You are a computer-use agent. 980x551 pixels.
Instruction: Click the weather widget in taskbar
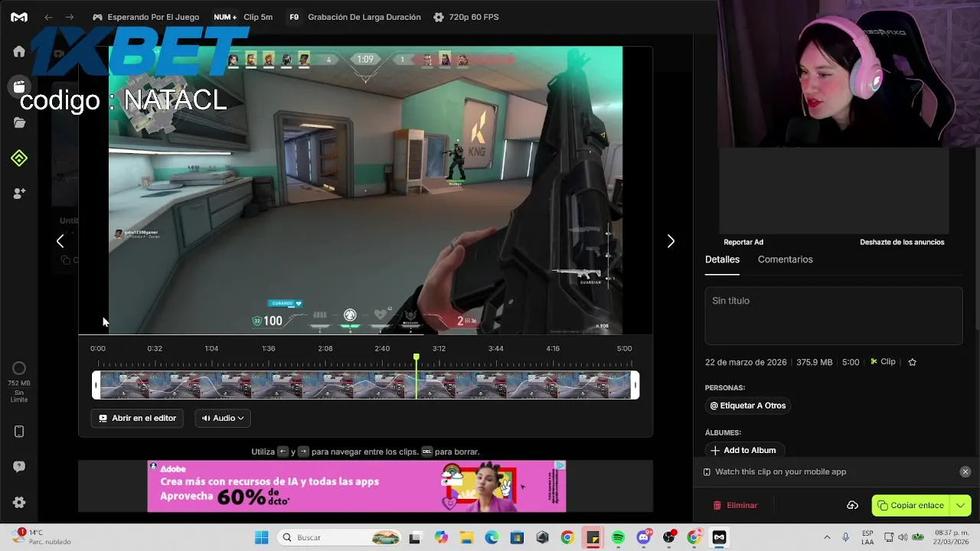click(x=42, y=537)
